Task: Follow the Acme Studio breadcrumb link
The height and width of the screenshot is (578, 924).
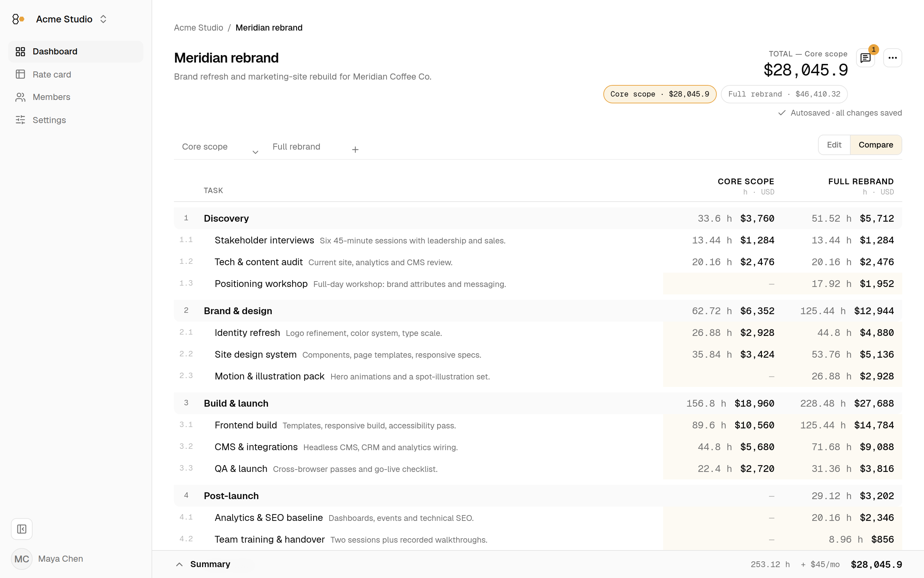Action: point(198,28)
